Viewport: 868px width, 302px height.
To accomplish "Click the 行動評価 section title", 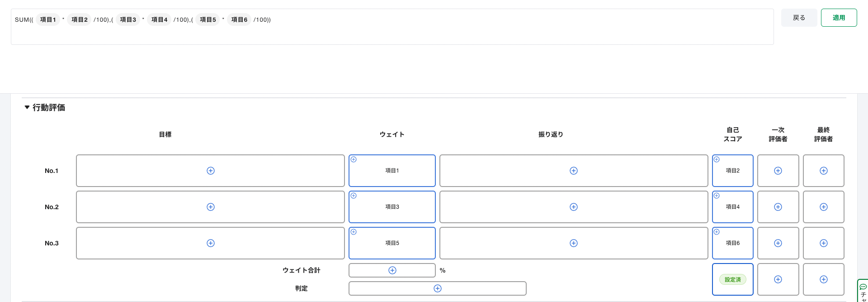I will 49,107.
